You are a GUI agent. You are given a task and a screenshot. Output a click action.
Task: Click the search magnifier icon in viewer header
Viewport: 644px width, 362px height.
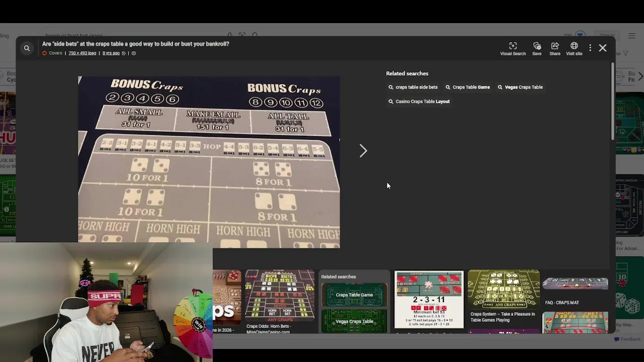[x=27, y=48]
